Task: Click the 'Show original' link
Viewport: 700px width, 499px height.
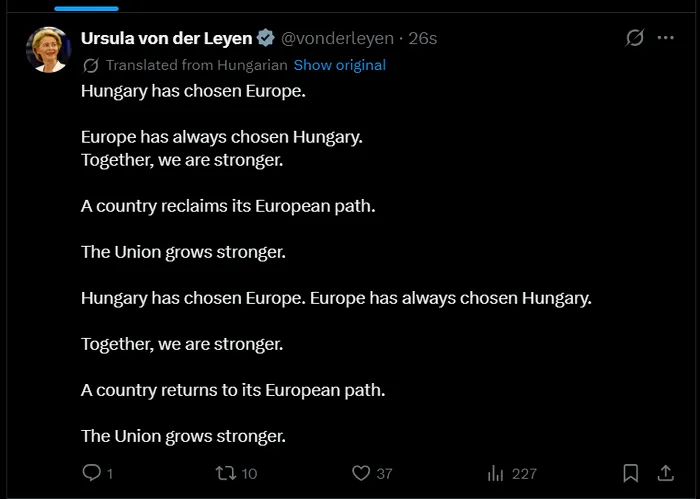Action: pyautogui.click(x=339, y=65)
